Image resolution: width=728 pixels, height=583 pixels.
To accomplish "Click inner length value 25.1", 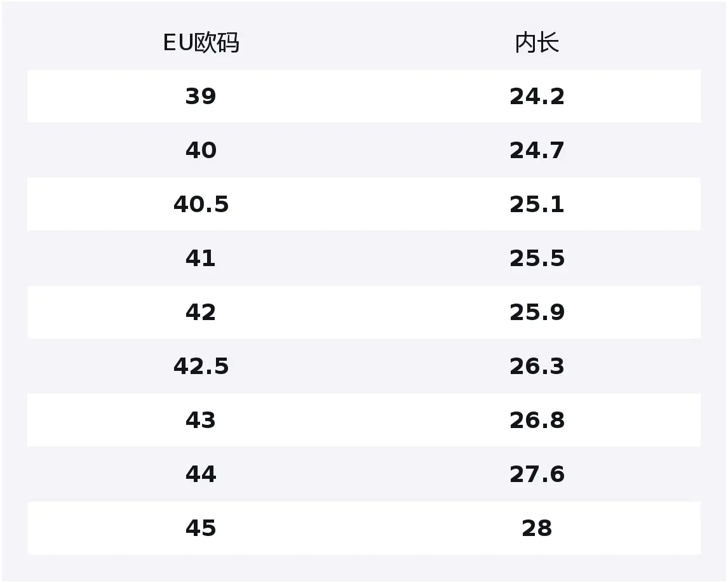I will click(x=537, y=204).
